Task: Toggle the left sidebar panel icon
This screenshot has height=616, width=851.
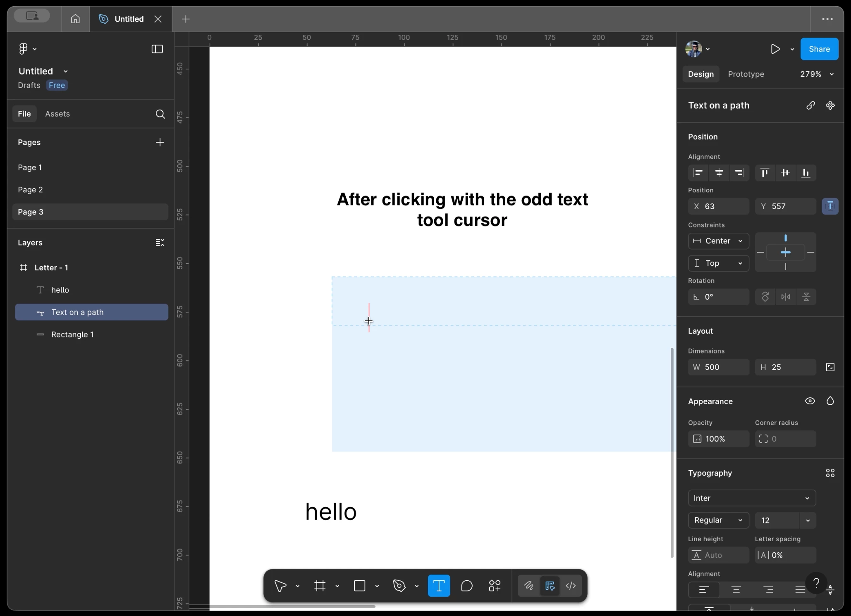Action: (x=157, y=49)
